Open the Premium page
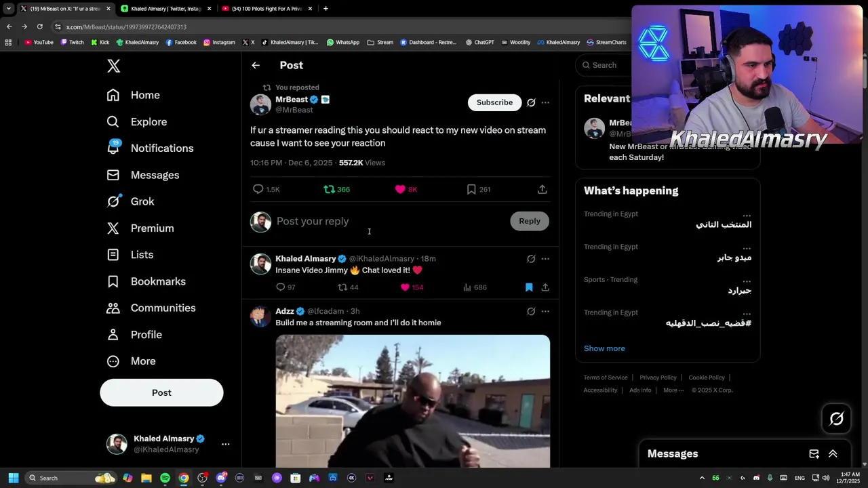Screen dimensions: 868x488 click(140, 228)
